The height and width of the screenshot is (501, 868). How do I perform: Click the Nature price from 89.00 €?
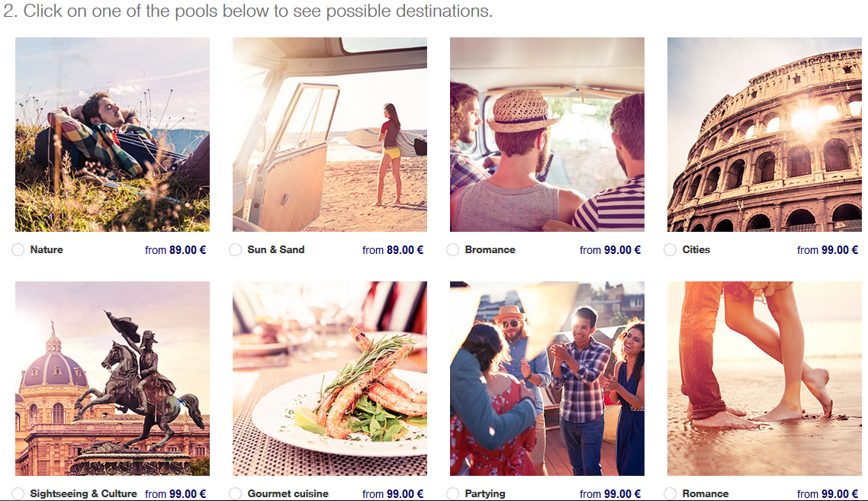click(x=175, y=250)
